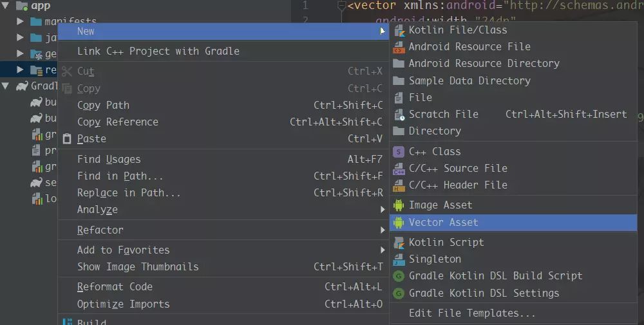Click the Gradle Kotlin DSL Build Script icon

[399, 276]
